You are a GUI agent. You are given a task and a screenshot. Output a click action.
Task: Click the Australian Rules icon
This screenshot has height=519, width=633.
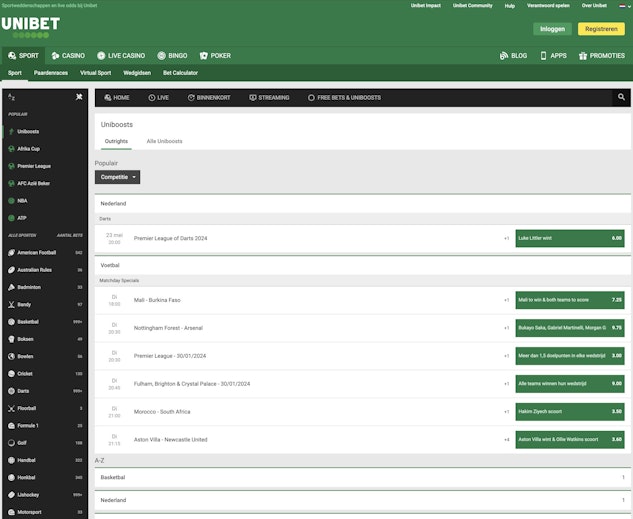pyautogui.click(x=11, y=270)
